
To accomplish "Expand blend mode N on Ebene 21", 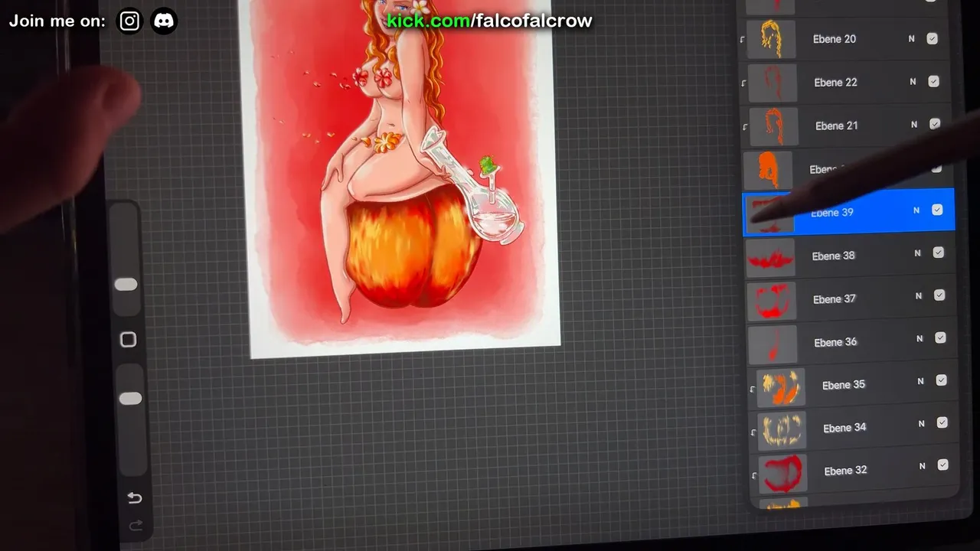I will click(x=914, y=124).
